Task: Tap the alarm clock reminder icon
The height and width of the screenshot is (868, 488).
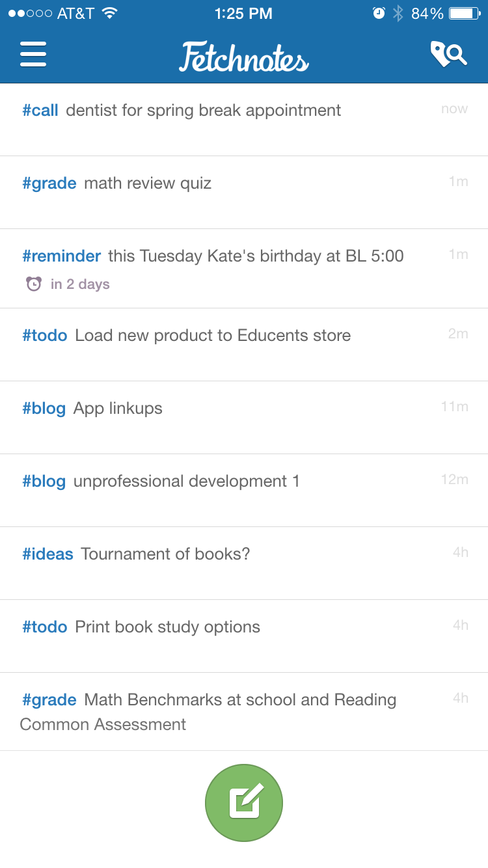Action: click(34, 284)
